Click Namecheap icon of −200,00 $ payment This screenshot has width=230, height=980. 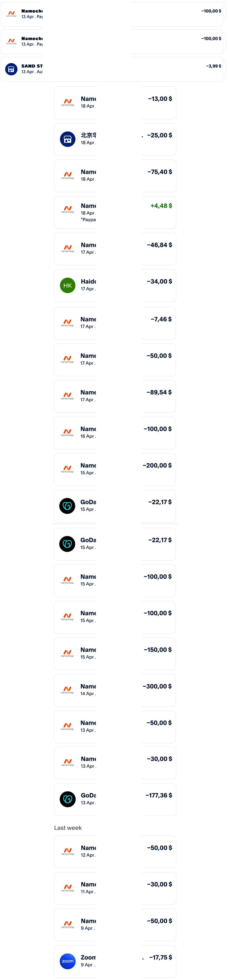coord(67,469)
